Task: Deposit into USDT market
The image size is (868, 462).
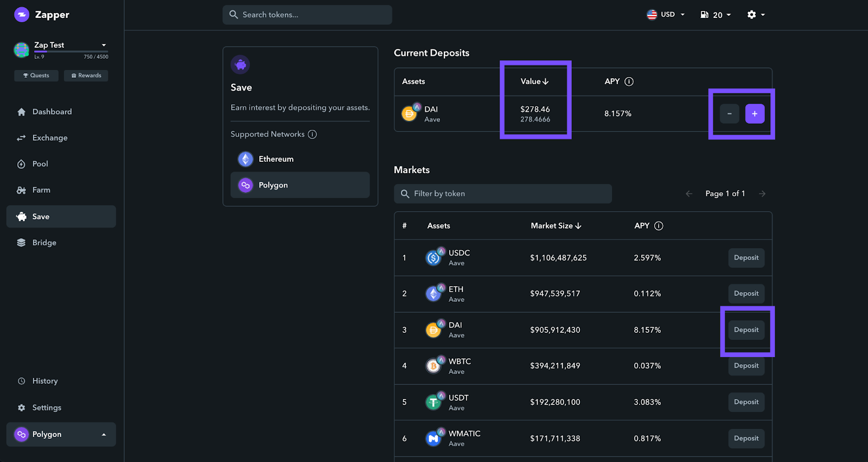Action: (746, 402)
